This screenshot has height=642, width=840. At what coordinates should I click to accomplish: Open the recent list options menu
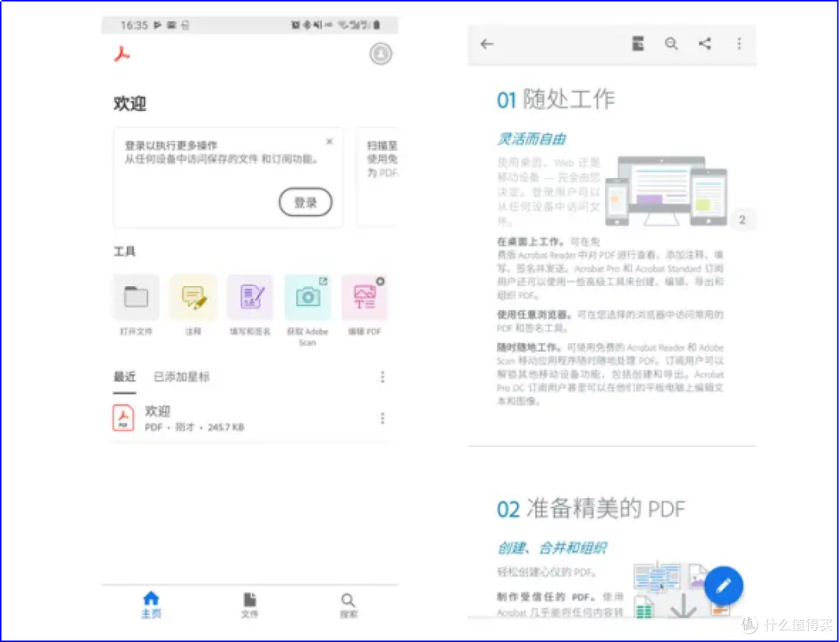[x=382, y=377]
